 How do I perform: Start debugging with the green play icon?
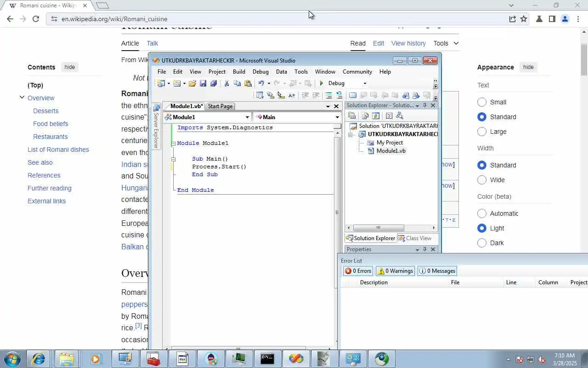(x=322, y=83)
